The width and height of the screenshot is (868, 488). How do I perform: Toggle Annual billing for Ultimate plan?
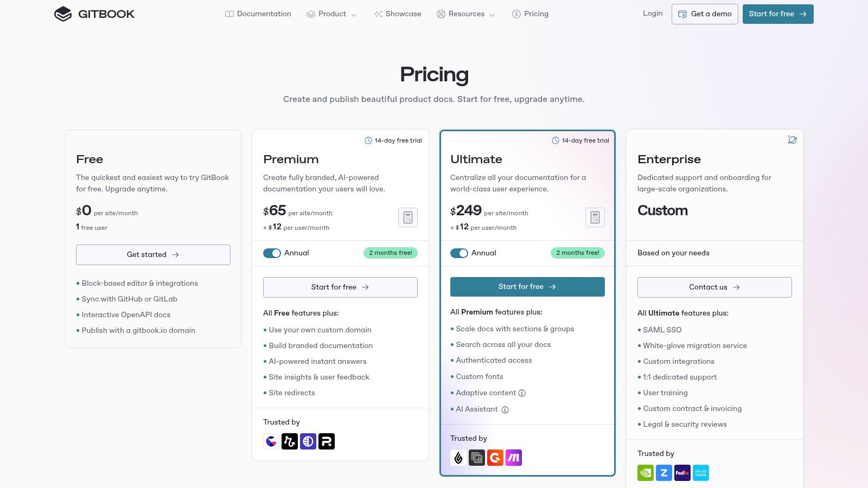[x=459, y=253]
